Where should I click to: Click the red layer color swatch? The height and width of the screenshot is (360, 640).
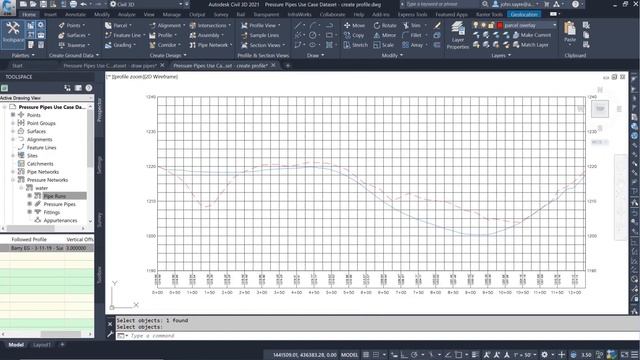500,25
